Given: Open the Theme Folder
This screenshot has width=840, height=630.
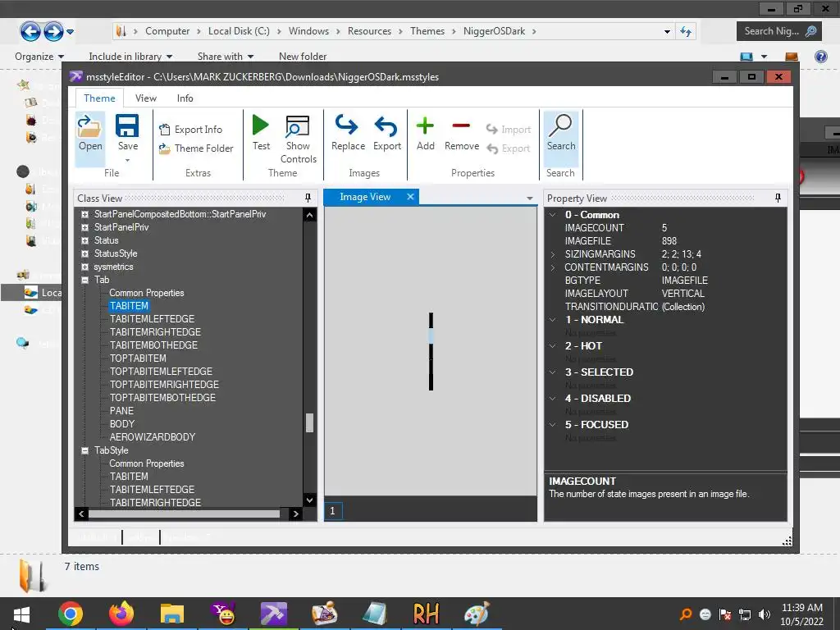Looking at the screenshot, I should (196, 148).
